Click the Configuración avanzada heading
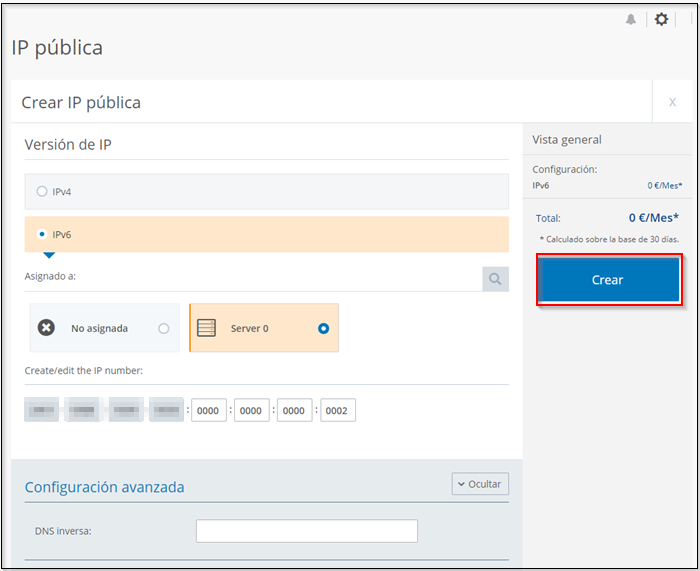Image resolution: width=700 pixels, height=571 pixels. (x=104, y=487)
